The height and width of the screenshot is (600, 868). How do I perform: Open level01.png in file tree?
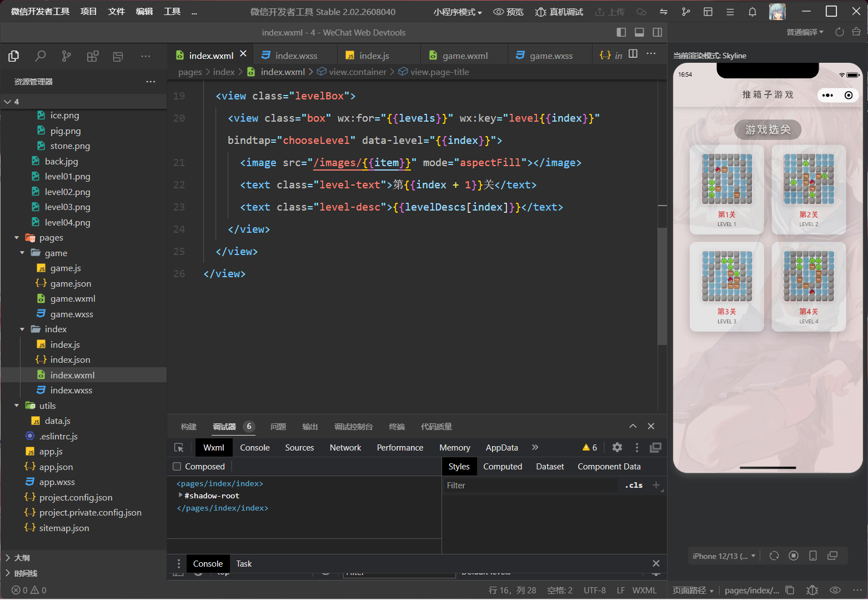[x=67, y=177]
